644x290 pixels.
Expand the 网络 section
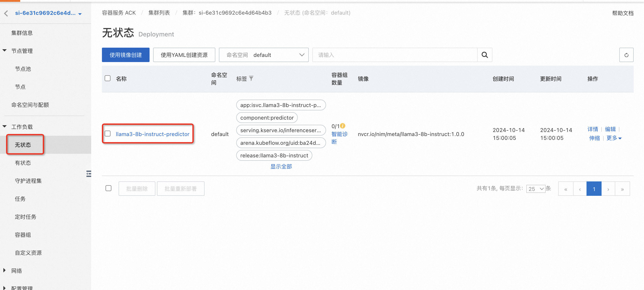click(x=4, y=270)
